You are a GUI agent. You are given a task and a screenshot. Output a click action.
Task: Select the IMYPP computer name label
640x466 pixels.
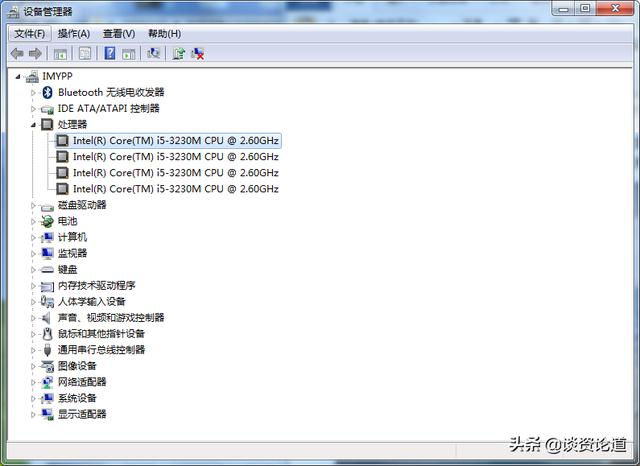tap(58, 76)
